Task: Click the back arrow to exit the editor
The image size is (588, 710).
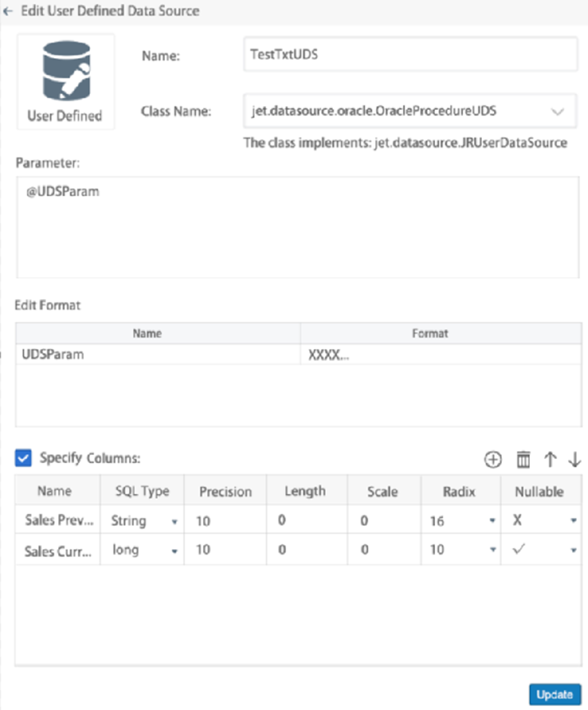Action: (8, 11)
